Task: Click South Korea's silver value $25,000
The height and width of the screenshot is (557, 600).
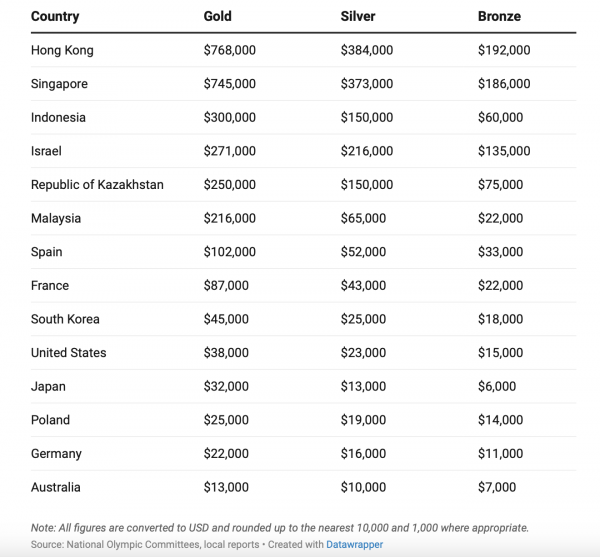Action: pyautogui.click(x=363, y=319)
